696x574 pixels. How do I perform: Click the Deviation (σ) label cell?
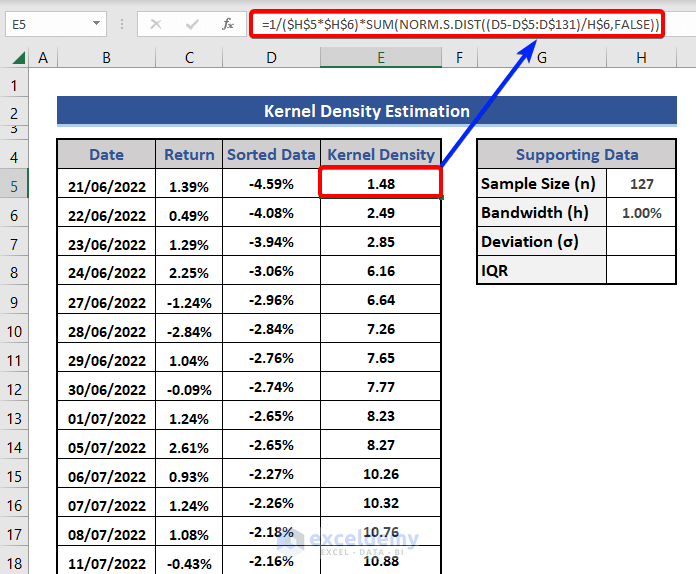(x=542, y=241)
